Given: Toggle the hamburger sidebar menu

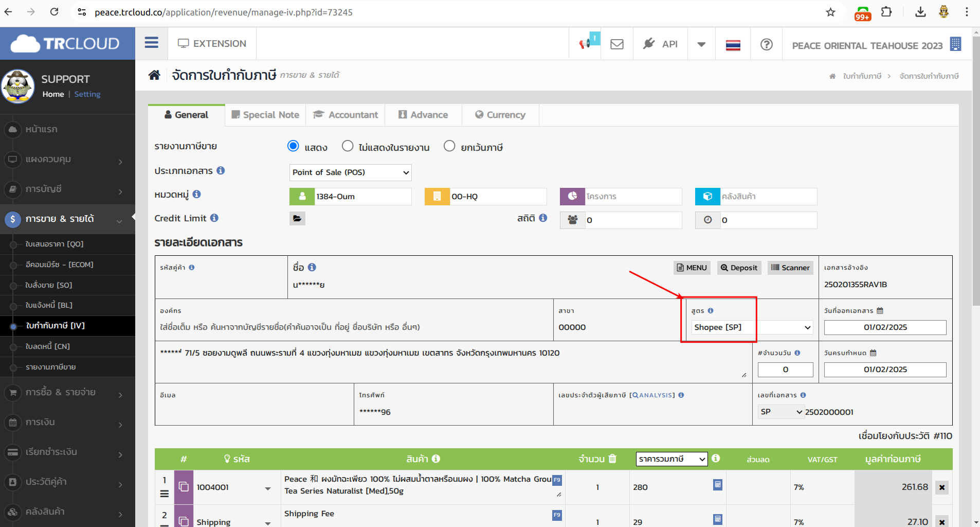Looking at the screenshot, I should 151,43.
